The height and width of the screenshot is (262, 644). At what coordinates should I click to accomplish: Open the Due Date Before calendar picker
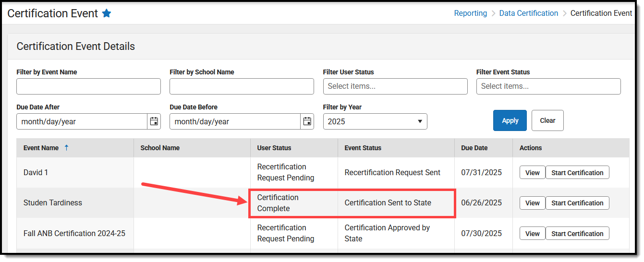pos(307,121)
